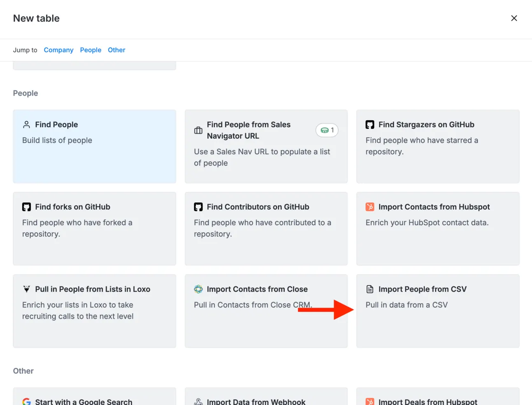Open Import People from CSV title
532x405 pixels.
422,289
